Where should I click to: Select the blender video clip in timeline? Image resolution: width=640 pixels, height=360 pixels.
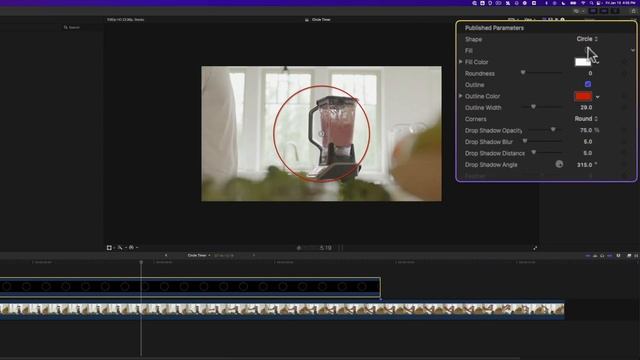point(282,311)
